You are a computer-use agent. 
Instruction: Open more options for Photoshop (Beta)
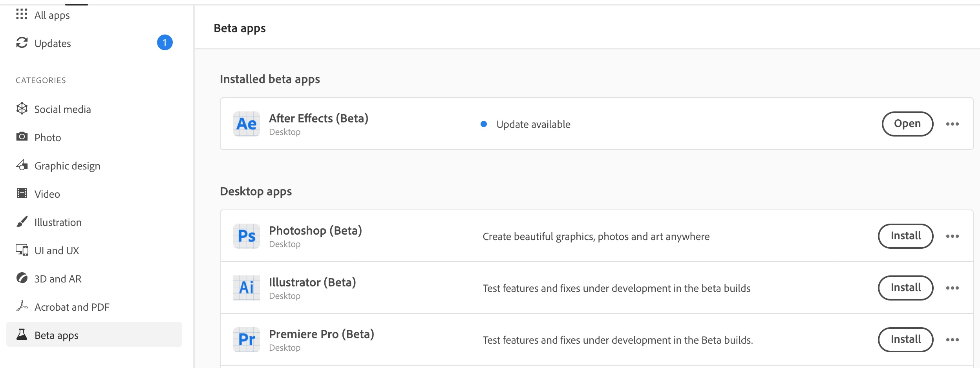pyautogui.click(x=953, y=236)
